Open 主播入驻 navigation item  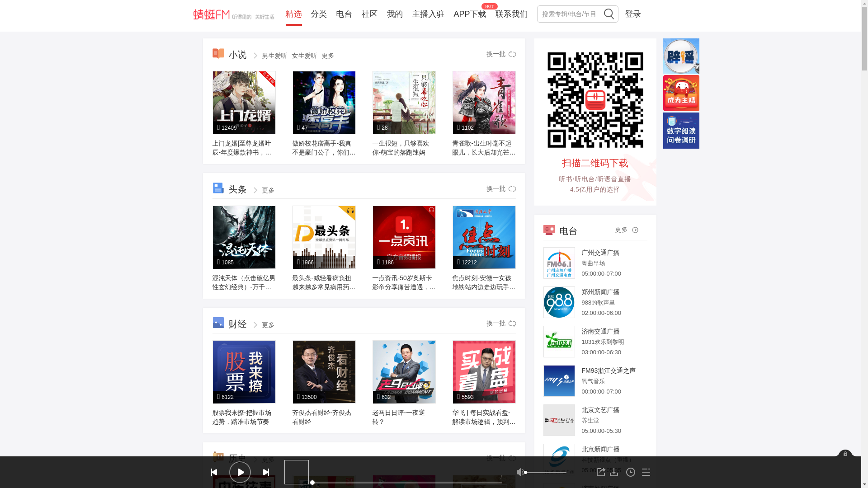click(x=428, y=14)
